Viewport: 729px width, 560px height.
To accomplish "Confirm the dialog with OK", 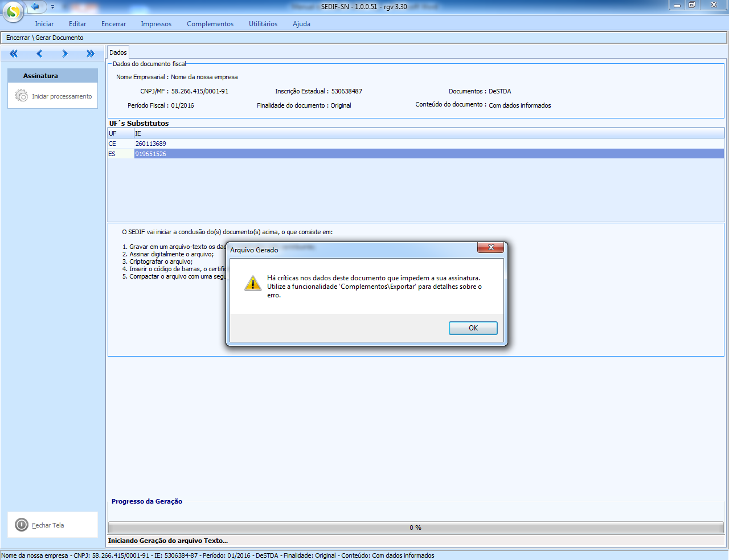I will coord(473,328).
